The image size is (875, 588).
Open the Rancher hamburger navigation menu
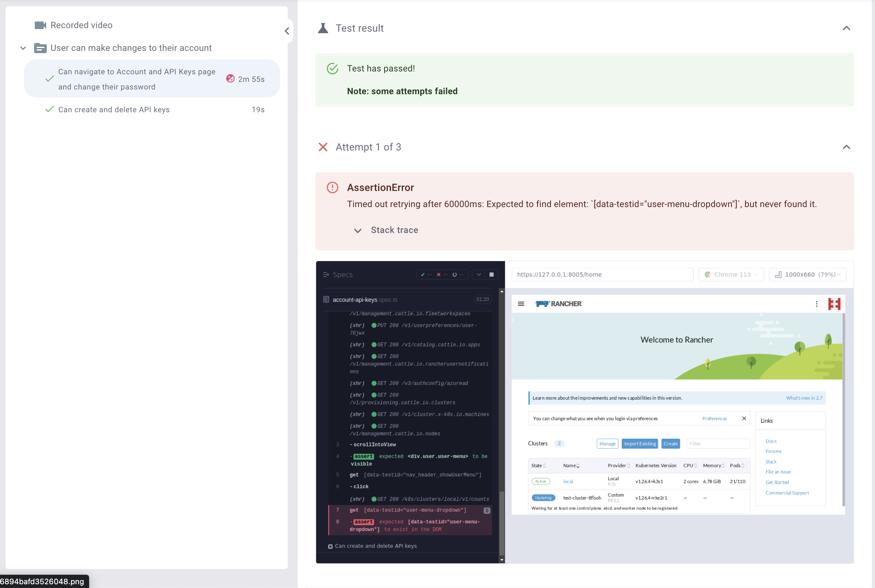point(521,304)
